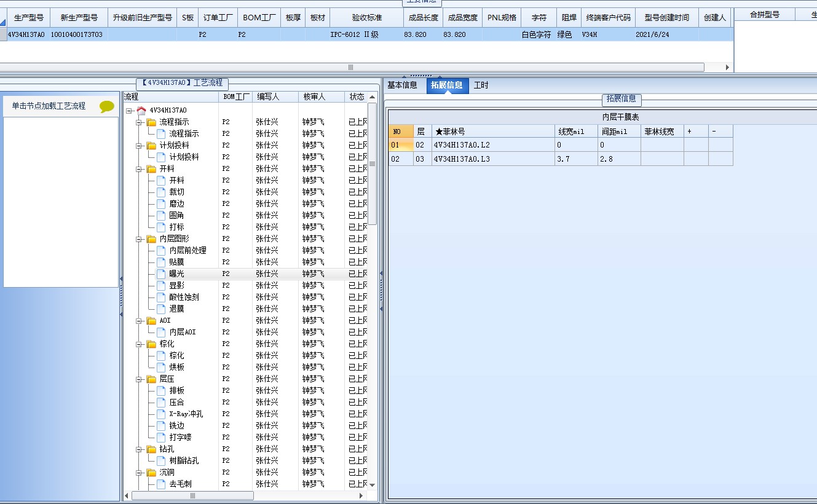Click the right arrow of the top grid scrollbar

(728, 67)
